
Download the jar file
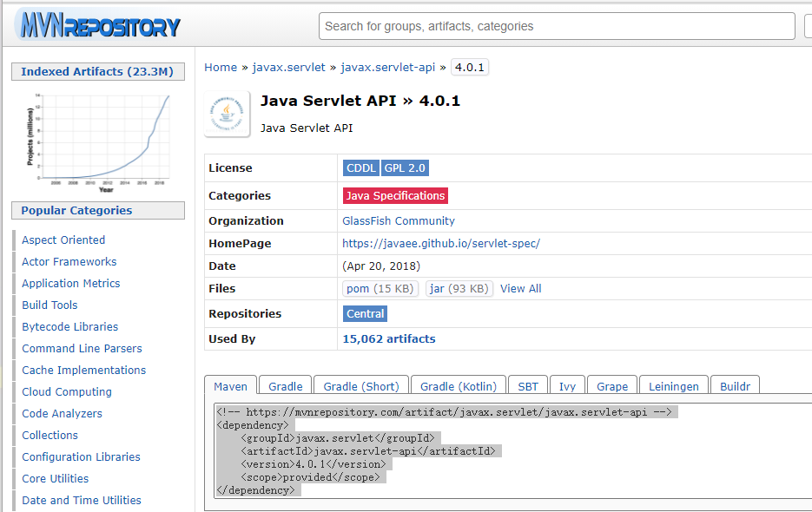point(459,288)
